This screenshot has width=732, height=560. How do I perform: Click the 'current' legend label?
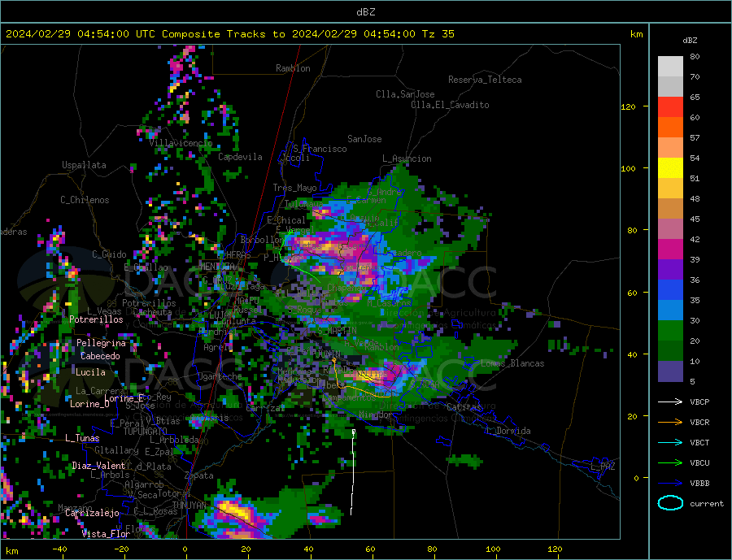pyautogui.click(x=706, y=504)
